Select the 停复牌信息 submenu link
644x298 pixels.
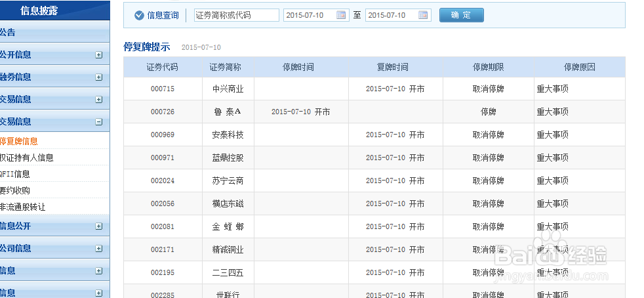[x=19, y=141]
